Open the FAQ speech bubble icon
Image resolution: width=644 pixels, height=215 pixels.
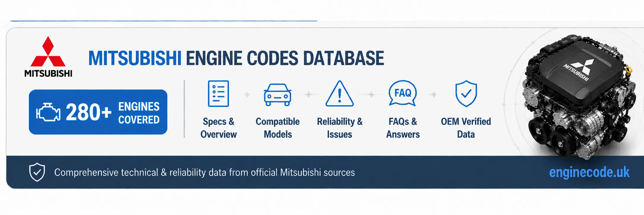tap(403, 94)
